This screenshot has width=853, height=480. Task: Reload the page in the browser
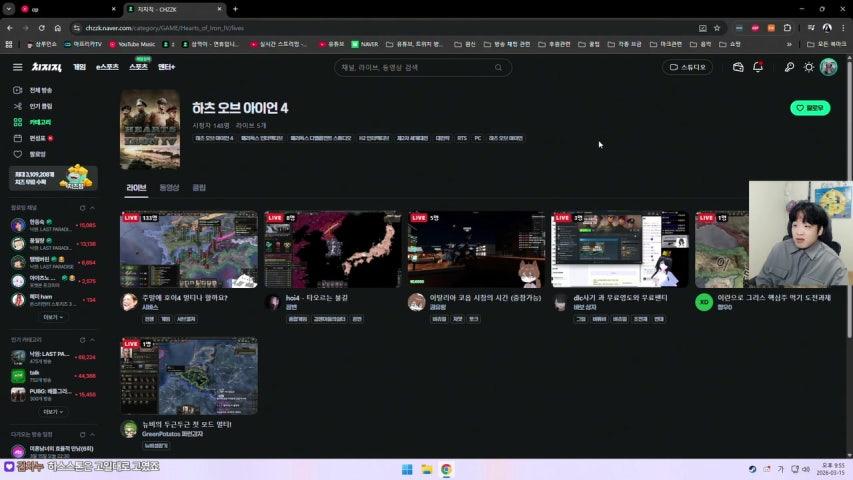tap(41, 28)
